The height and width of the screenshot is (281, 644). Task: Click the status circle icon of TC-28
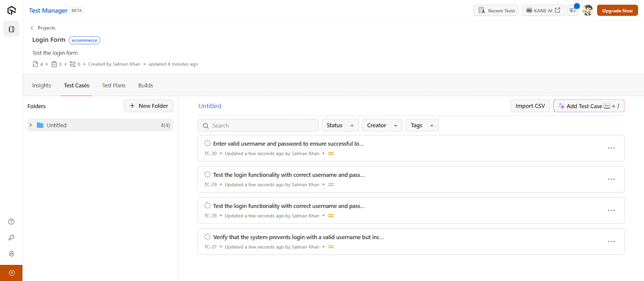tap(207, 205)
